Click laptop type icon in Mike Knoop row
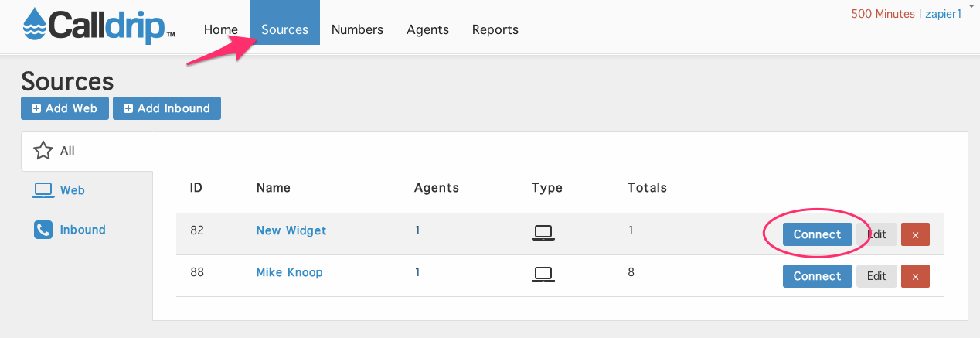Viewport: 980px width, 338px height. (x=543, y=274)
